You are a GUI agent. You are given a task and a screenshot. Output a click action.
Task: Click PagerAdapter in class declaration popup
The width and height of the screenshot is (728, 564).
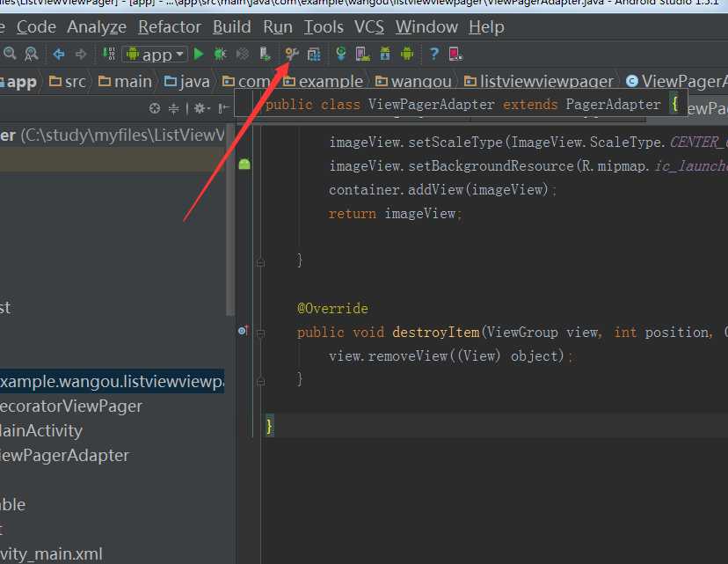click(613, 105)
